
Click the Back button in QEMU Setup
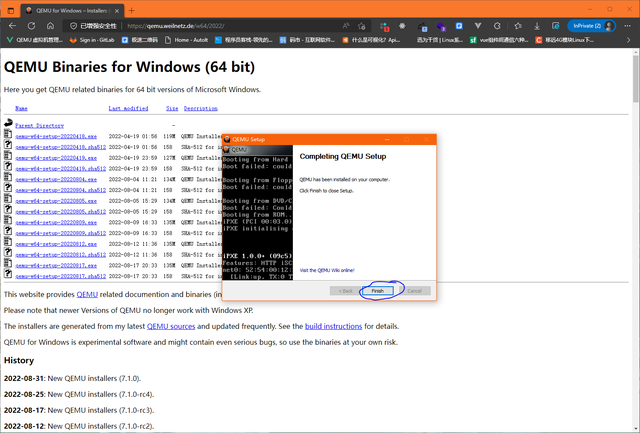[x=345, y=291]
